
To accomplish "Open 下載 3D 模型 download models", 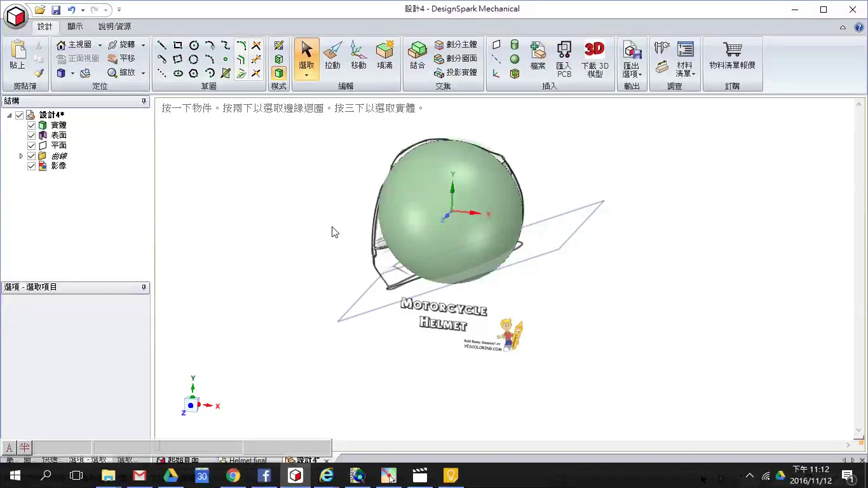I will click(595, 58).
